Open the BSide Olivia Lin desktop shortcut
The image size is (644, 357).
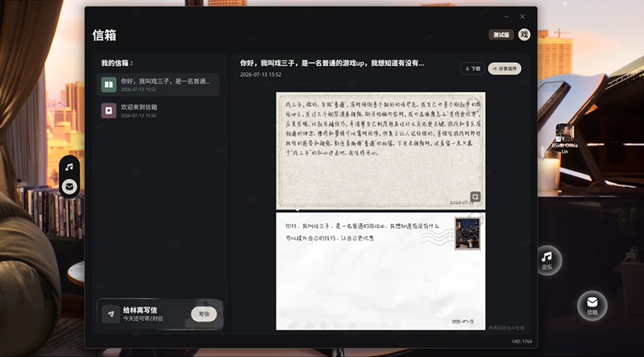(565, 139)
